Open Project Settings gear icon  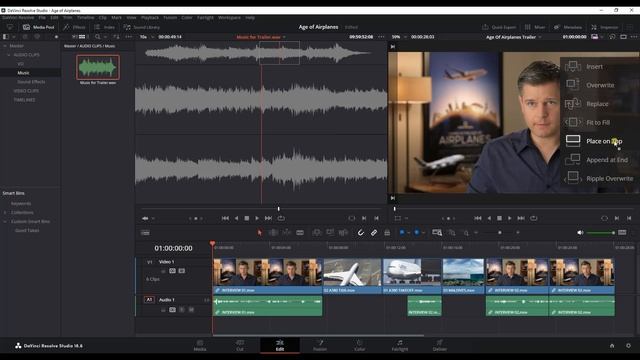click(x=628, y=346)
